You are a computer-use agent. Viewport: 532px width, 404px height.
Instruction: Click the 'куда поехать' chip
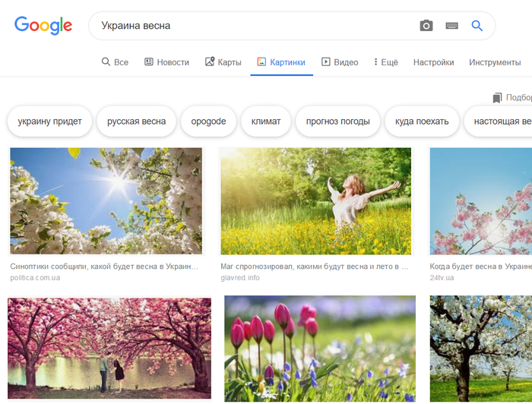[x=422, y=122]
